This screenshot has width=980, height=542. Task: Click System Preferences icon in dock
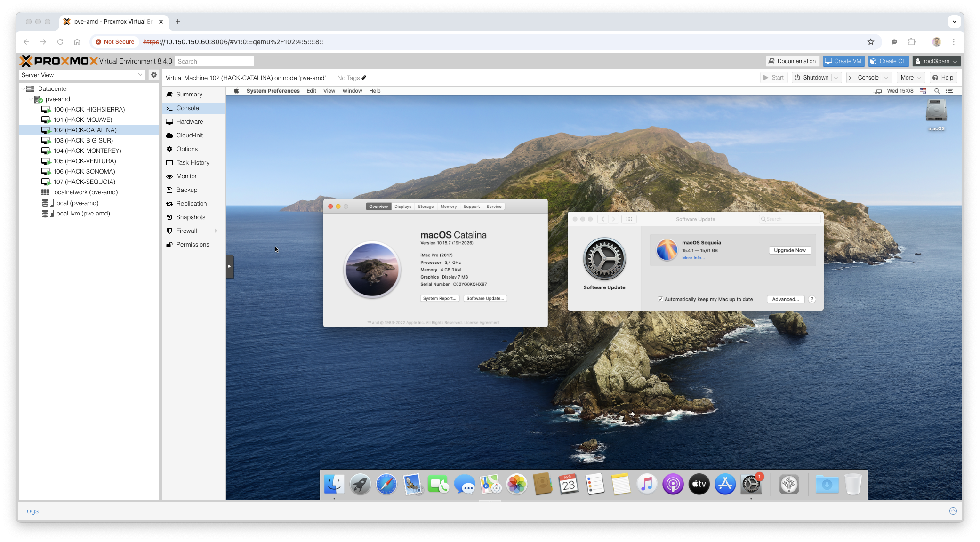751,484
